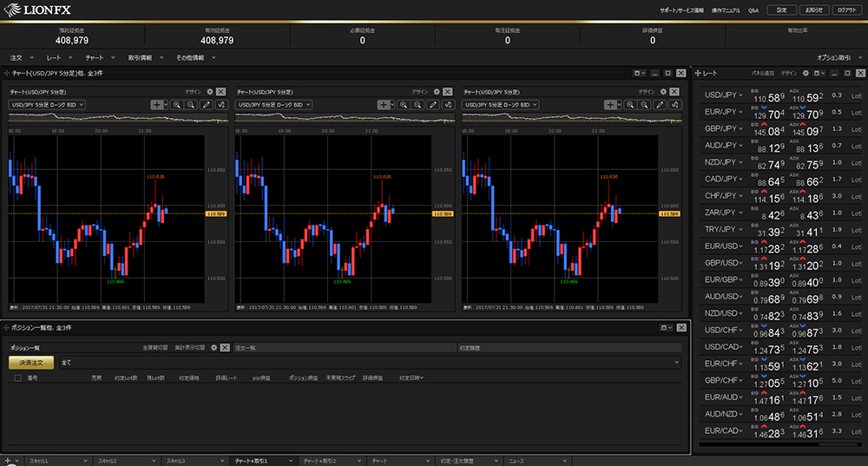Select the pencil drawing tool on the third chart
This screenshot has width=868, height=466.
[660, 104]
